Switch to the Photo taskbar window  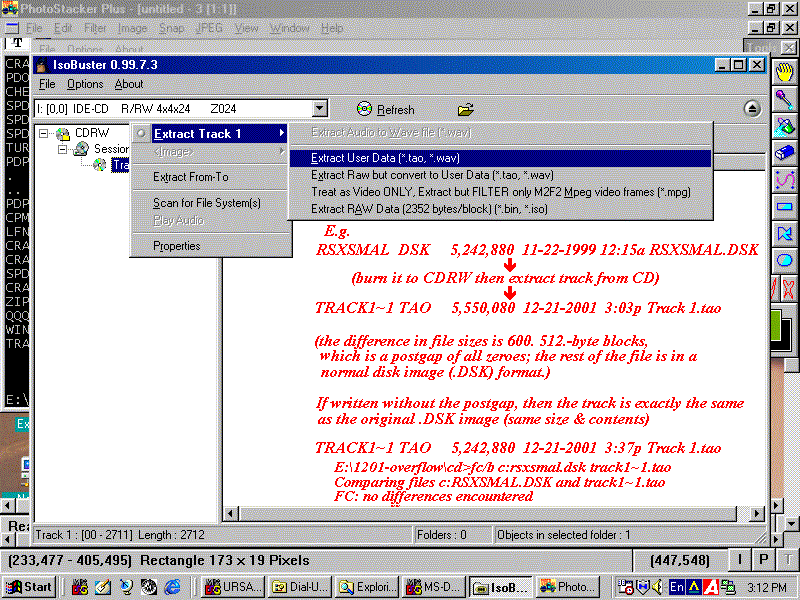click(568, 587)
